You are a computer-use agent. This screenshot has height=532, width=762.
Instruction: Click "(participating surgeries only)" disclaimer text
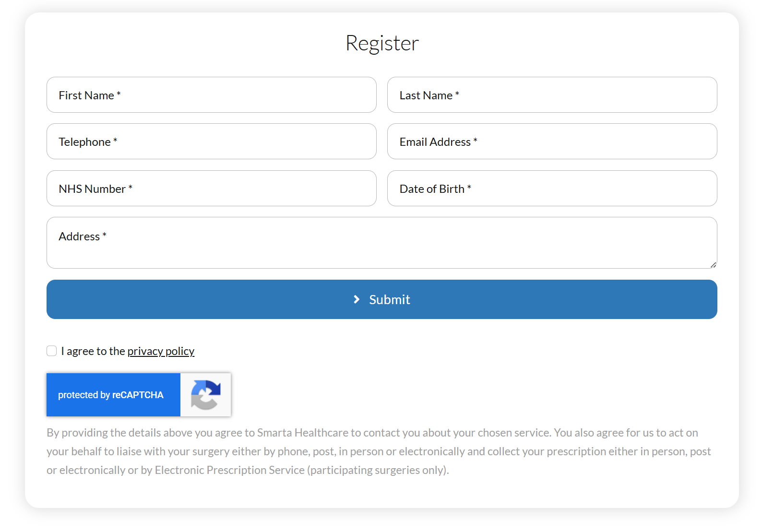[378, 470]
